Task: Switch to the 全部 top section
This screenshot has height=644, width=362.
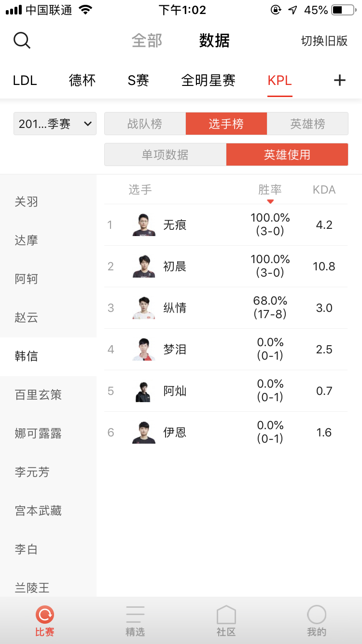Action: pos(147,41)
